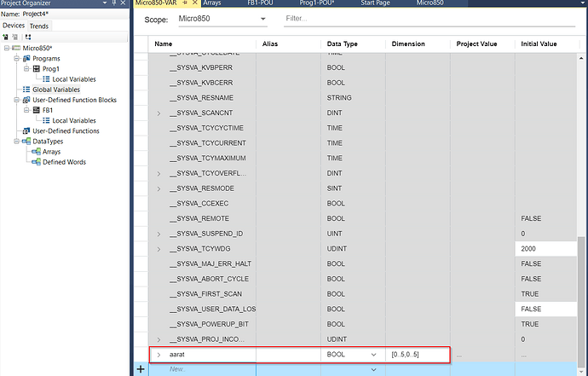The image size is (588, 376).
Task: Select the Prog1 program icon
Action: 37,68
